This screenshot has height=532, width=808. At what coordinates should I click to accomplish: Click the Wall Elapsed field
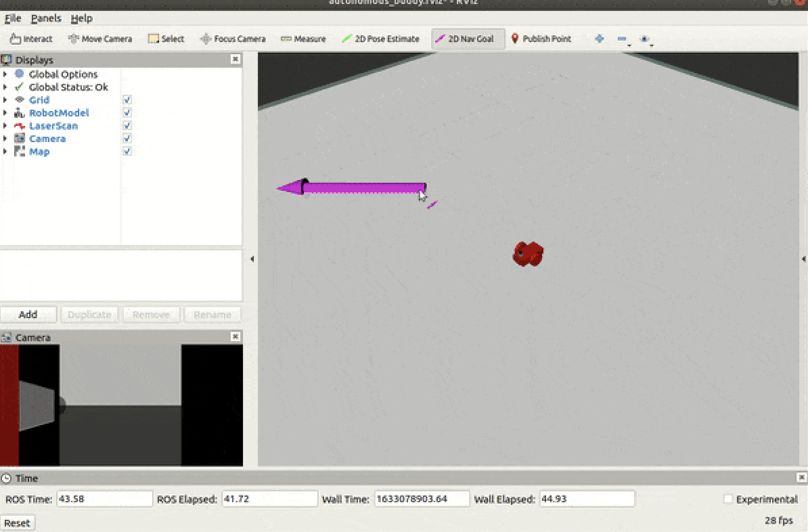(587, 499)
